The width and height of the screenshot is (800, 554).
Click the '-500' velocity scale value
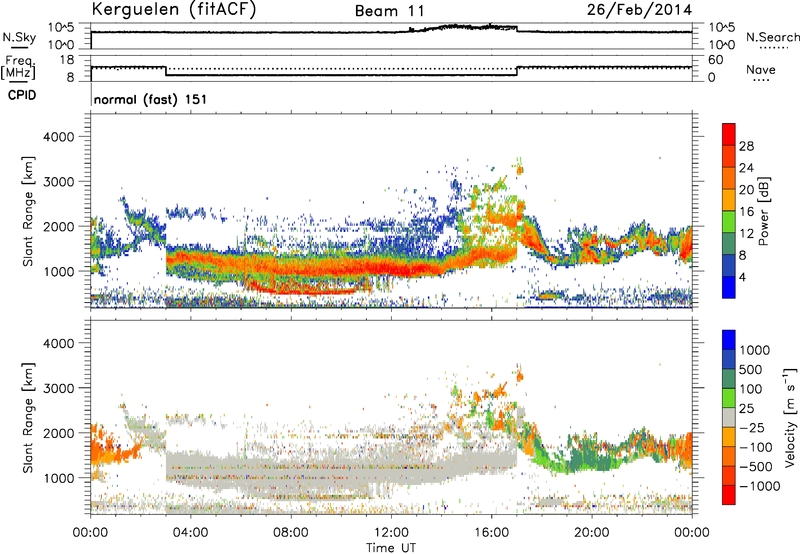tap(756, 467)
